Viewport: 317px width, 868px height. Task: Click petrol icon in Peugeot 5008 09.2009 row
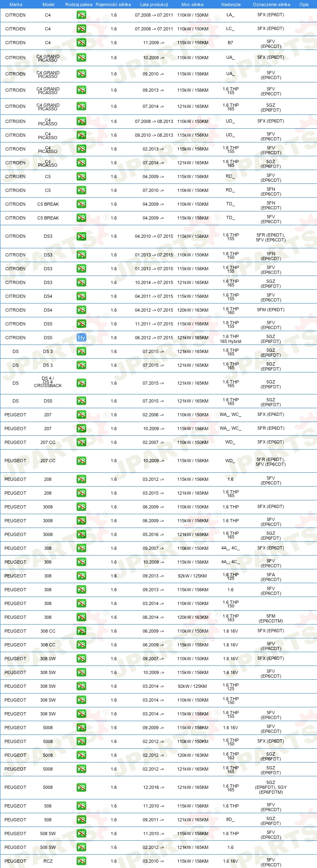tap(81, 728)
